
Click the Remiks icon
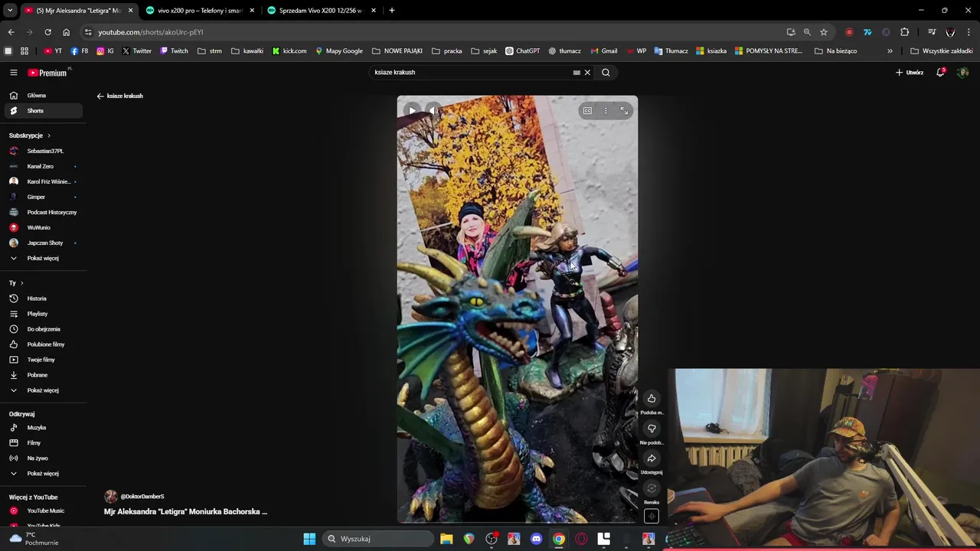(652, 488)
